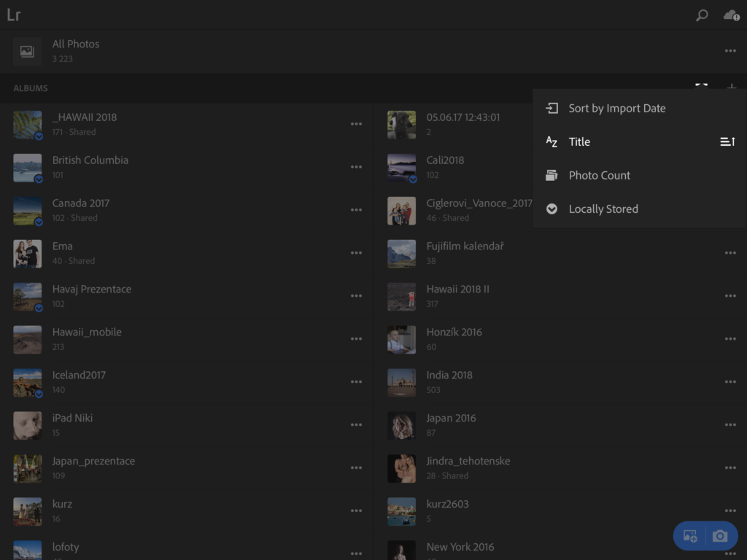Image resolution: width=747 pixels, height=560 pixels.
Task: Tap add photos icon in blue button
Action: click(x=689, y=536)
